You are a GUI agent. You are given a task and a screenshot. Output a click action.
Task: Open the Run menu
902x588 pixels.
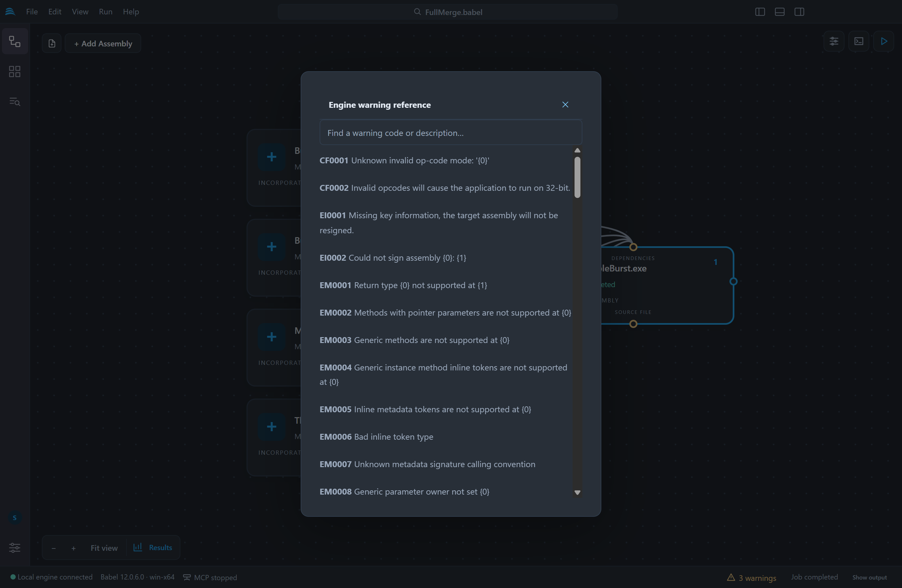(105, 12)
